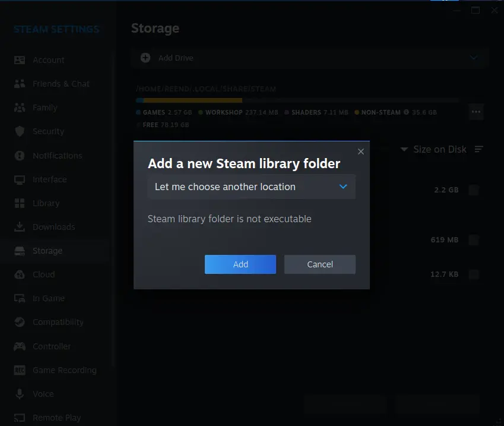Click the 2.2 GB size value
504x426 pixels.
[x=446, y=190]
